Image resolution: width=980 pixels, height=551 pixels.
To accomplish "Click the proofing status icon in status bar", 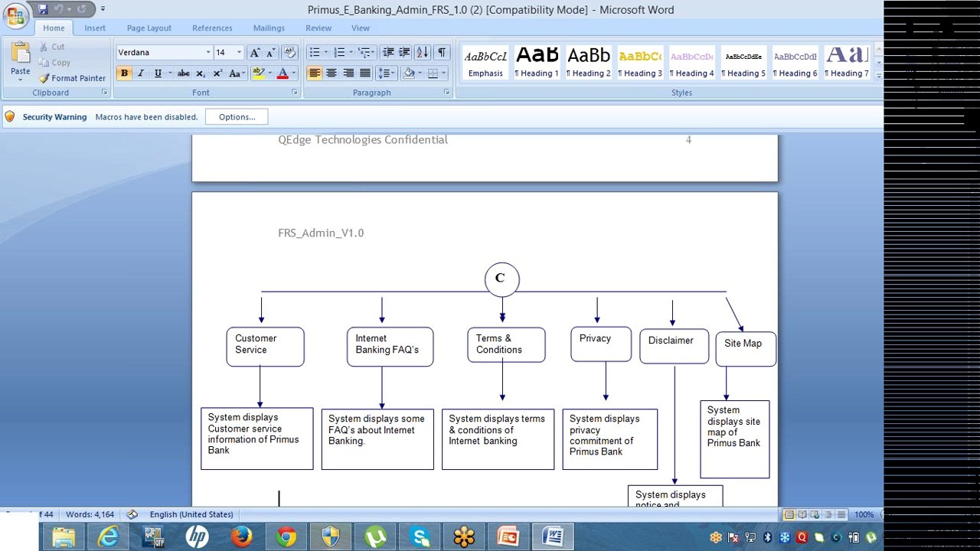I will [x=132, y=514].
